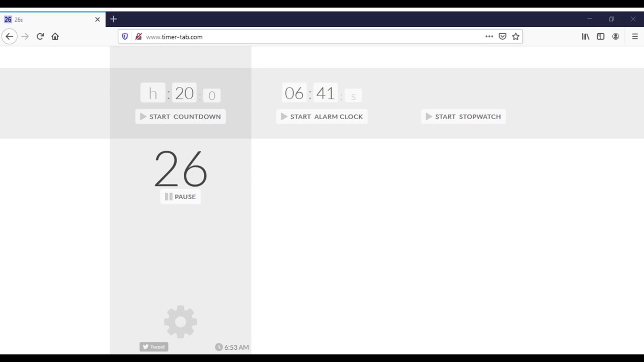Screen dimensions: 644x362
Task: Open page actions three-dot menu
Action: click(x=489, y=36)
